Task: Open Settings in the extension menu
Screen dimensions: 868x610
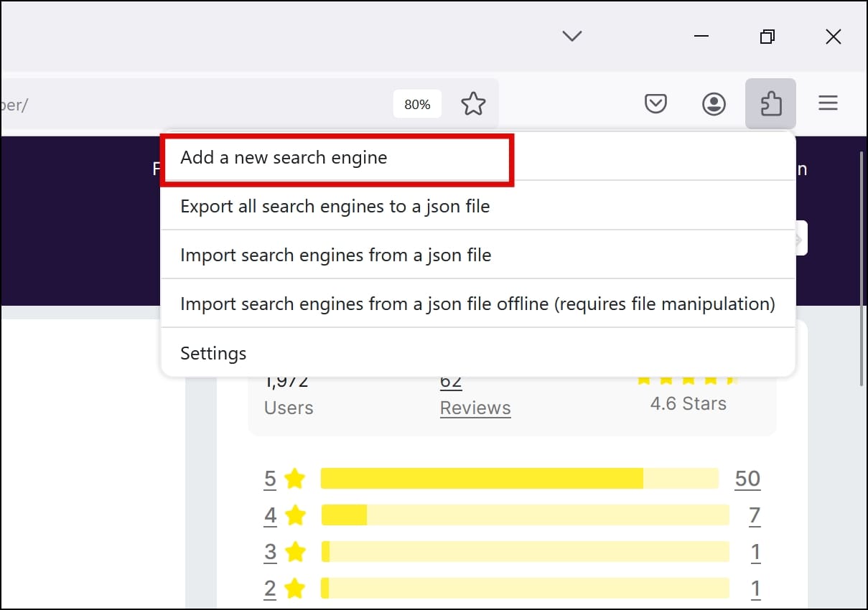Action: [x=477, y=353]
